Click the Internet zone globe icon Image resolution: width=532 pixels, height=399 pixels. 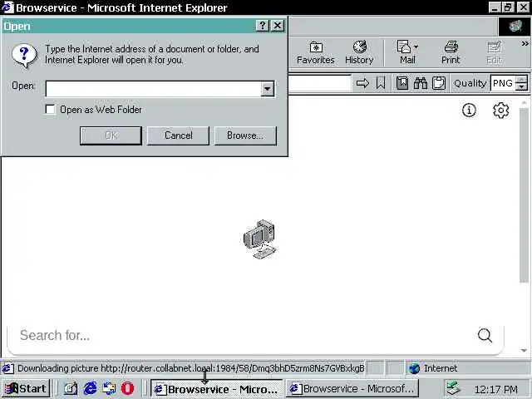(x=414, y=368)
